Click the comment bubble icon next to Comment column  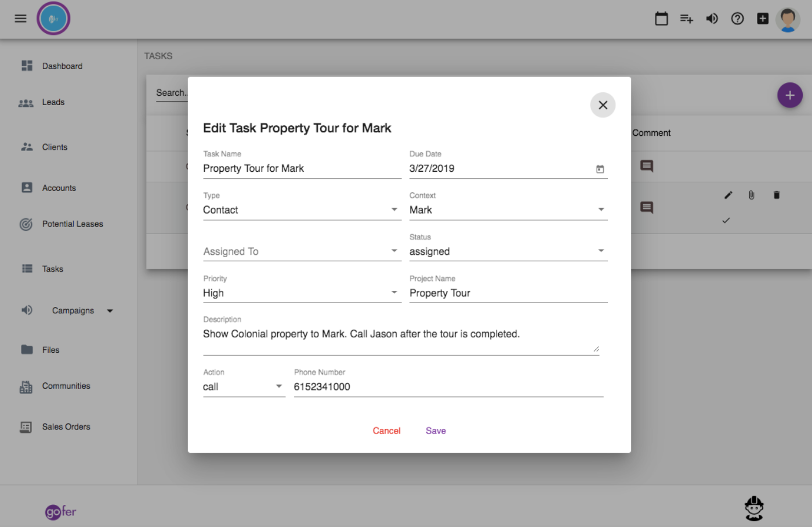tap(646, 166)
